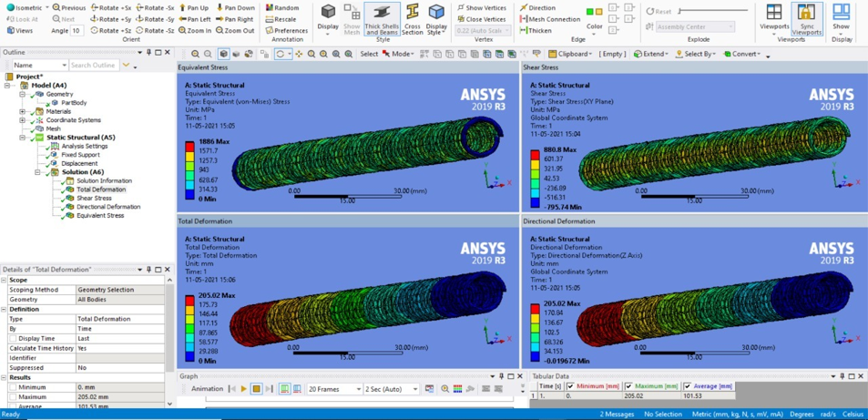Click Show Vertices
868x420 pixels.
(482, 8)
